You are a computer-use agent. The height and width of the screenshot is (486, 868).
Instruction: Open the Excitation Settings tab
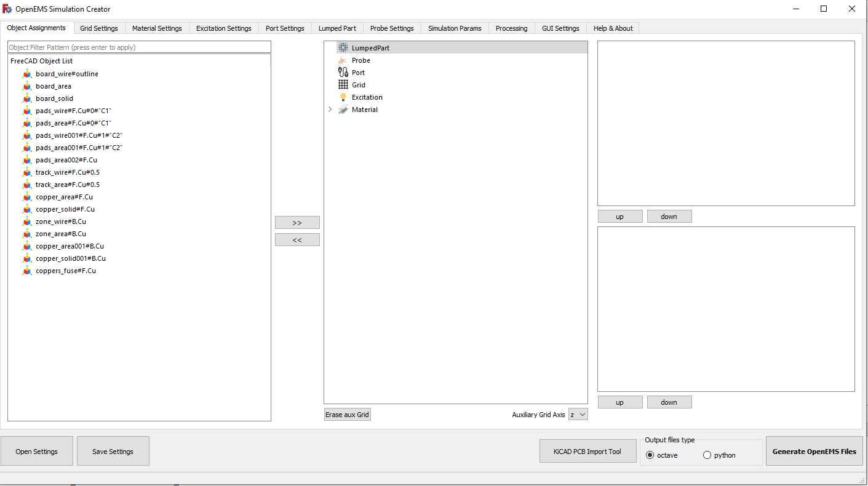click(223, 28)
